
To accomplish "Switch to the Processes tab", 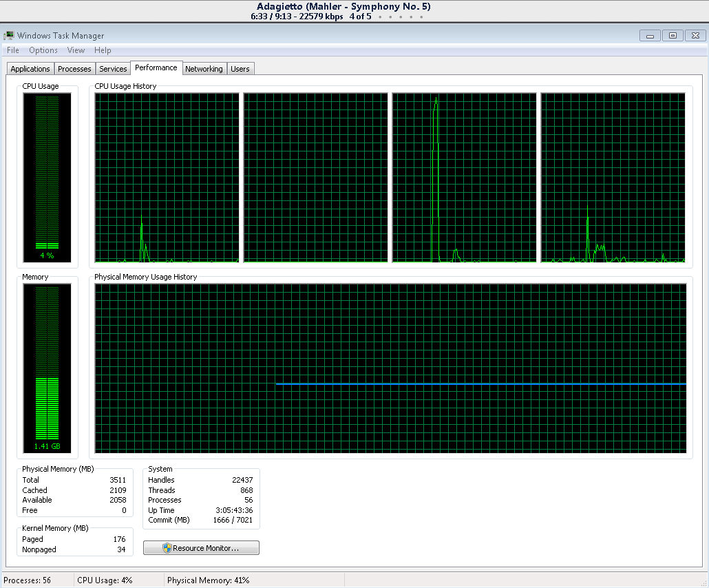I will (x=74, y=69).
